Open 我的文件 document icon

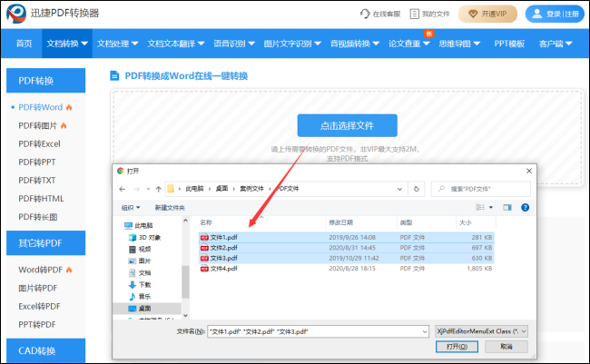pyautogui.click(x=414, y=14)
